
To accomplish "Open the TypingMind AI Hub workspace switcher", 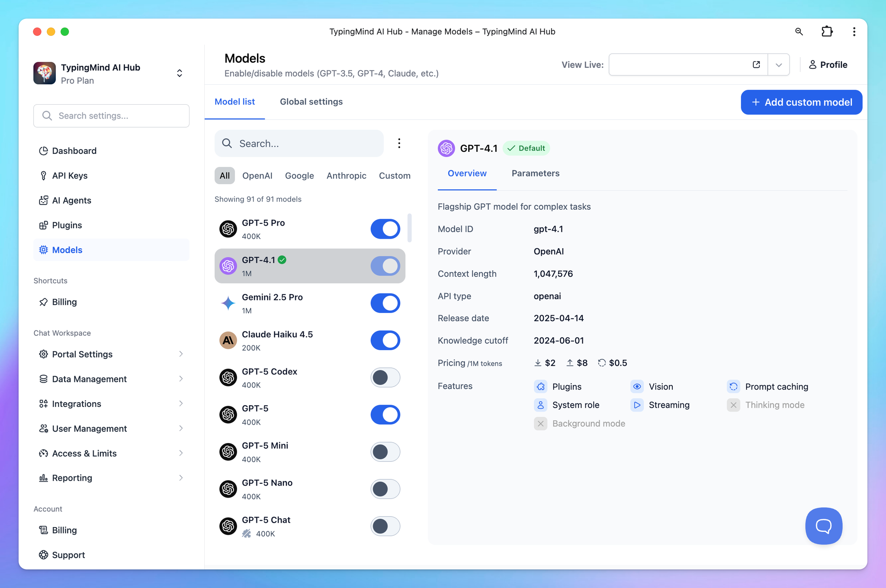I will click(179, 73).
